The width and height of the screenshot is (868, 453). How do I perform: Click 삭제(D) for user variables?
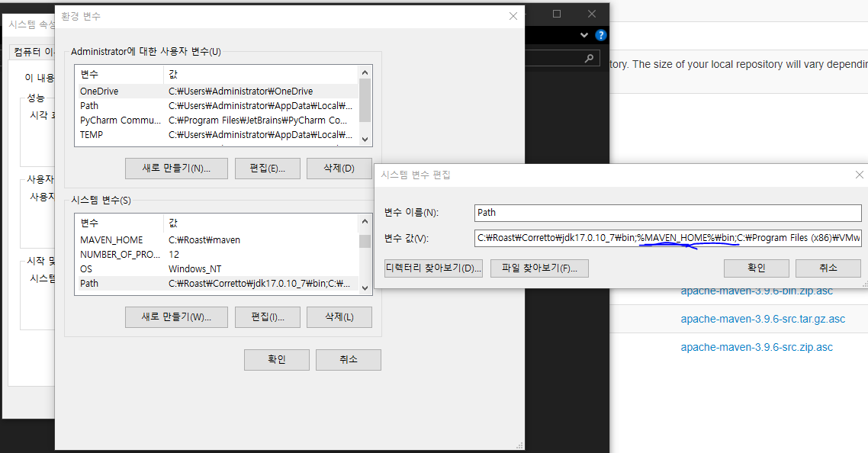339,169
